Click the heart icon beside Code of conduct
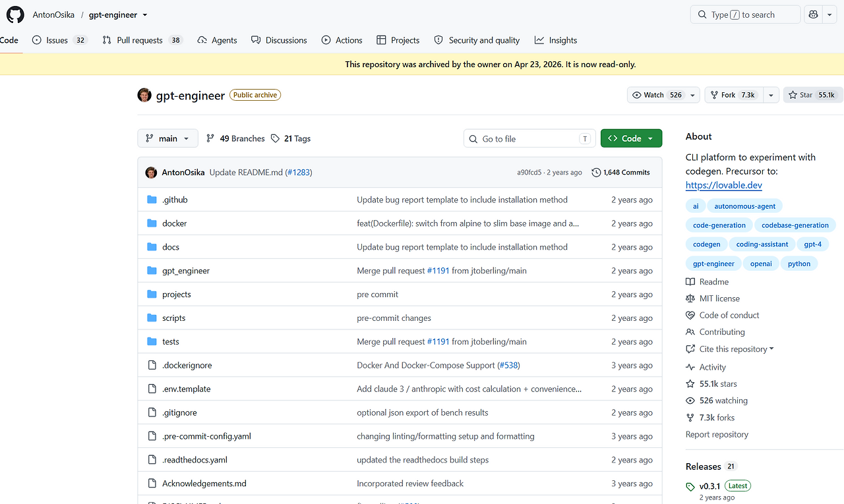Screen dimensions: 844x504 pyautogui.click(x=690, y=316)
